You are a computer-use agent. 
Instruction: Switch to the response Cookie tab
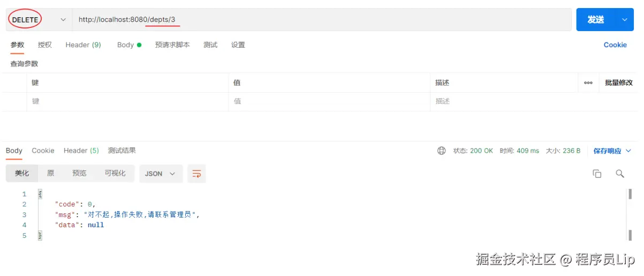point(43,151)
